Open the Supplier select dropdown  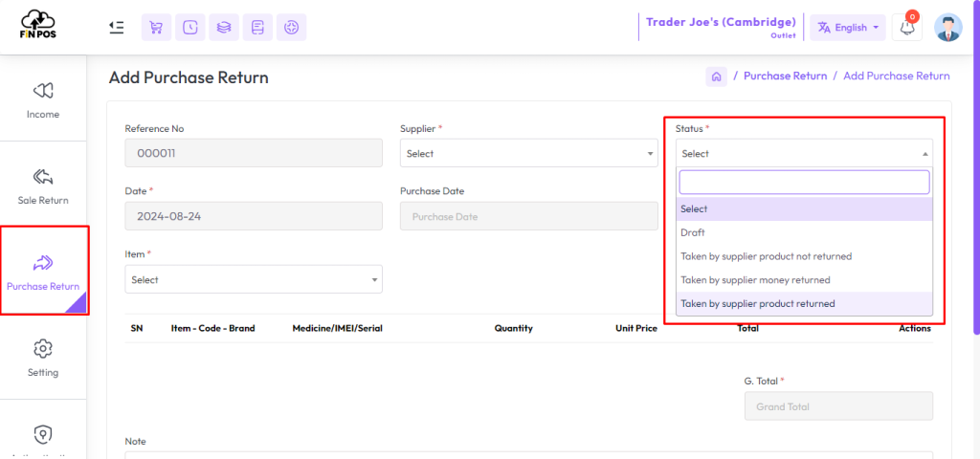[528, 153]
